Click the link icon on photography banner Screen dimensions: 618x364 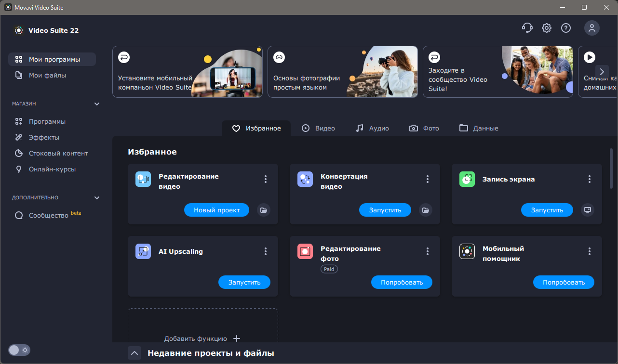click(x=279, y=57)
